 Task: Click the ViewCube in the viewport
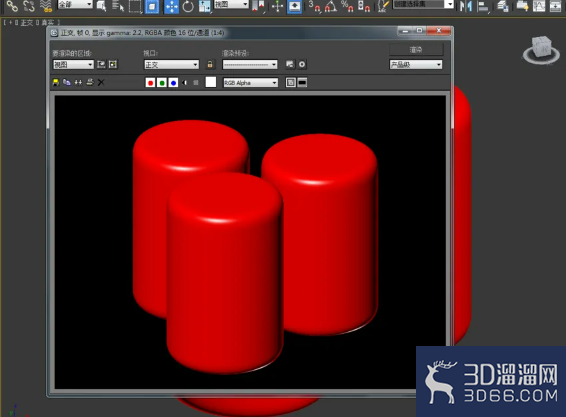point(541,50)
